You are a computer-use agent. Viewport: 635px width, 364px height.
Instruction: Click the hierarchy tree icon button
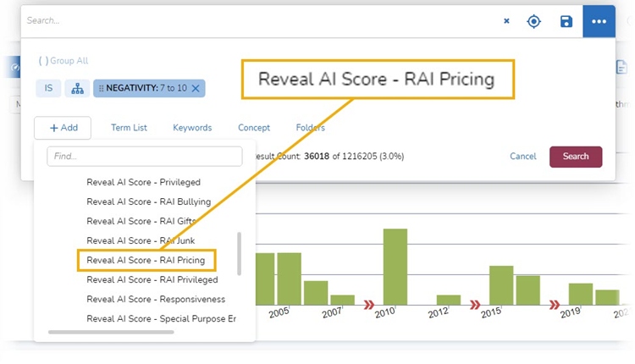point(77,88)
